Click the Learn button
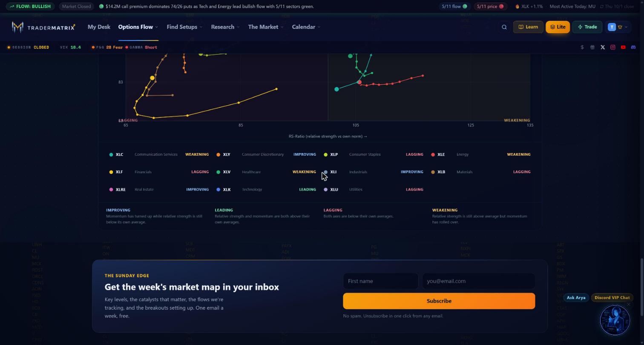Image resolution: width=644 pixels, height=345 pixels. (x=528, y=27)
